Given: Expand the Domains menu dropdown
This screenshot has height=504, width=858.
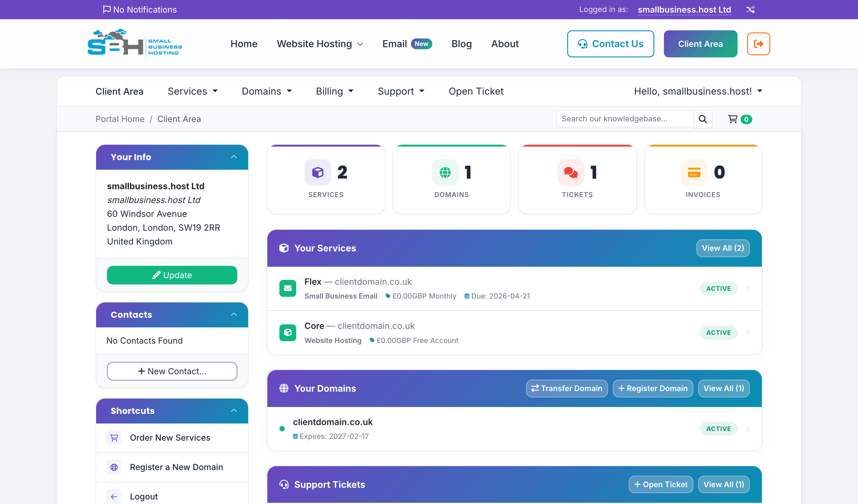Looking at the screenshot, I should pyautogui.click(x=267, y=91).
